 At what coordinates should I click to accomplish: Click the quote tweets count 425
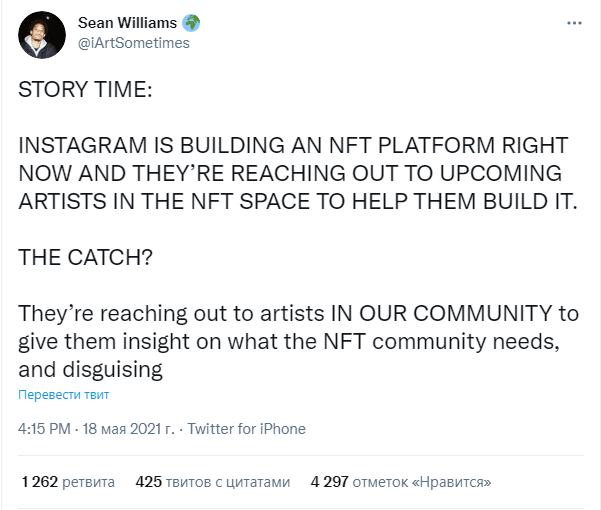tap(148, 482)
